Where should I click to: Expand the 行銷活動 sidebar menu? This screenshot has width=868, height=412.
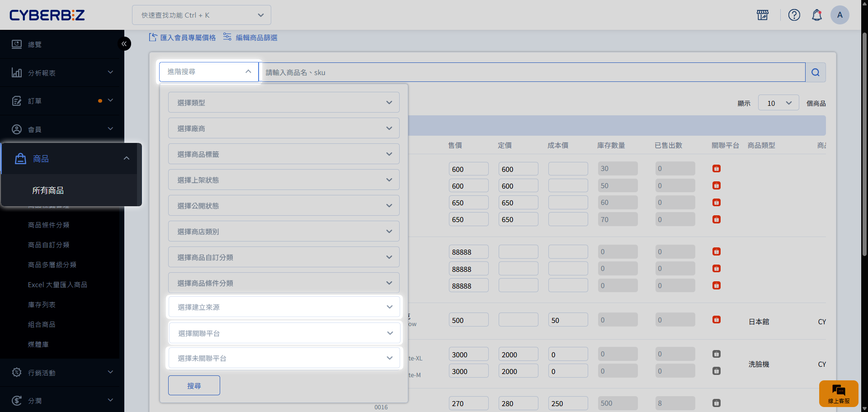coord(62,373)
